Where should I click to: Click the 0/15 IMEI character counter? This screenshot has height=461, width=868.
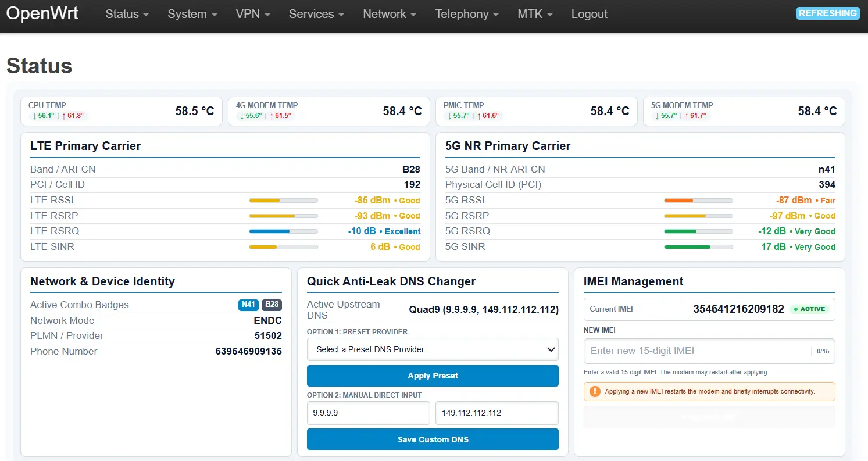click(823, 351)
